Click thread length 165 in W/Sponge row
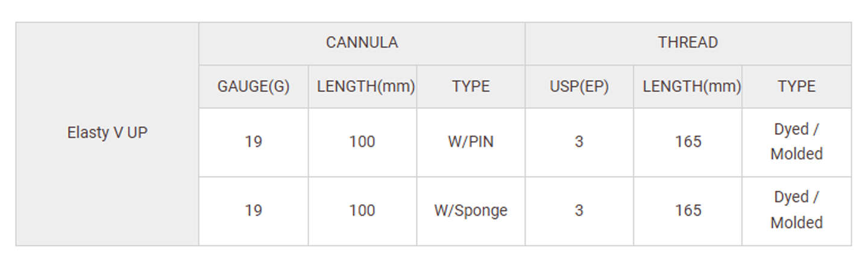 (x=688, y=211)
